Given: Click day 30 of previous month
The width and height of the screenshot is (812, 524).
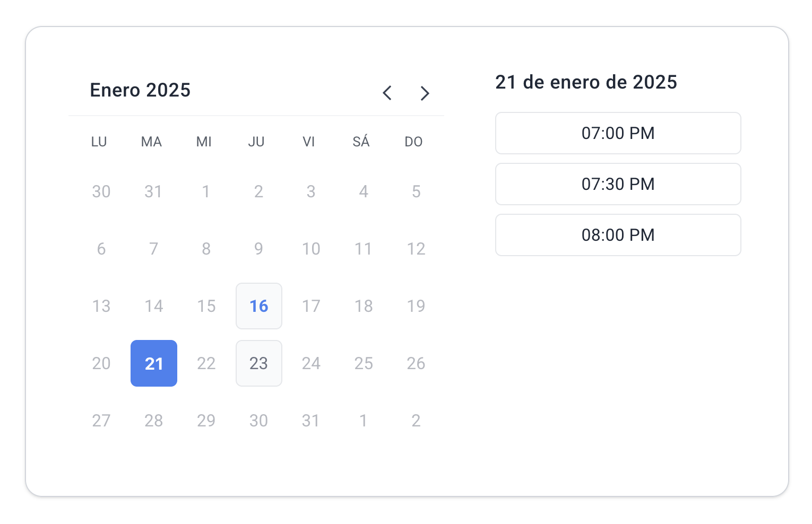Looking at the screenshot, I should pos(101,191).
